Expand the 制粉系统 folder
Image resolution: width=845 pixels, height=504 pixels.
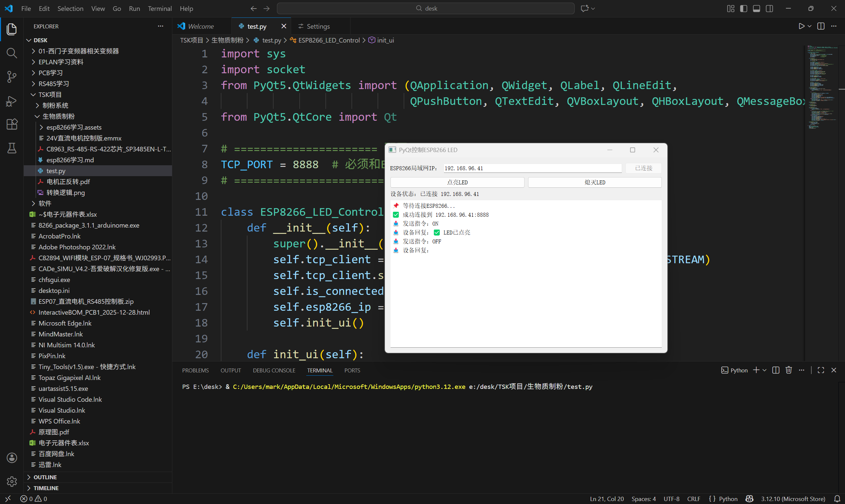coord(55,106)
